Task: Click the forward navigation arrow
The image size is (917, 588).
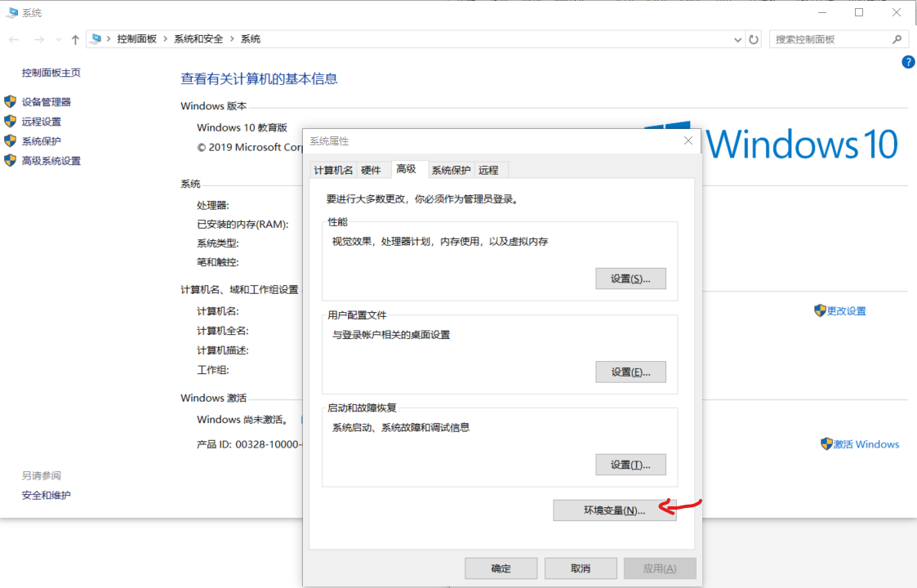Action: [x=38, y=39]
